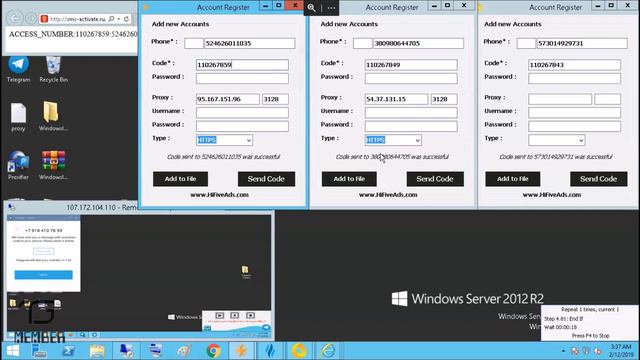Click proxy IP field 95.167.151.96

tap(227, 99)
